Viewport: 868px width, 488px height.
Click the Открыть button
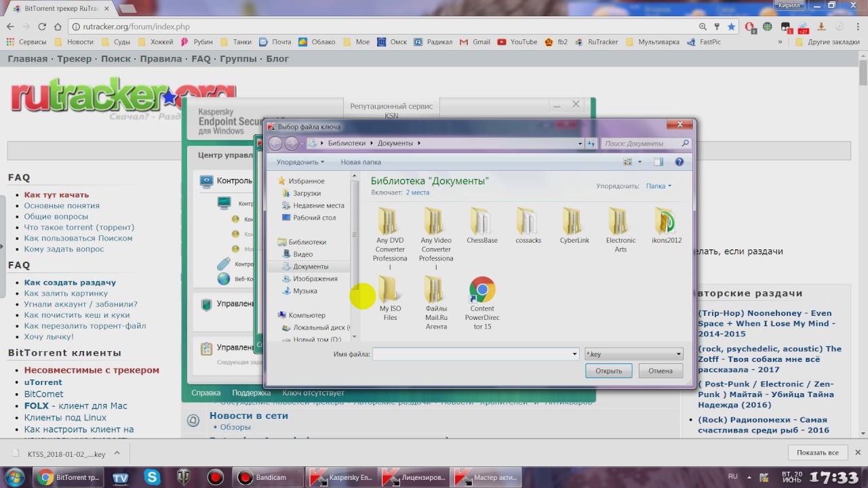609,371
